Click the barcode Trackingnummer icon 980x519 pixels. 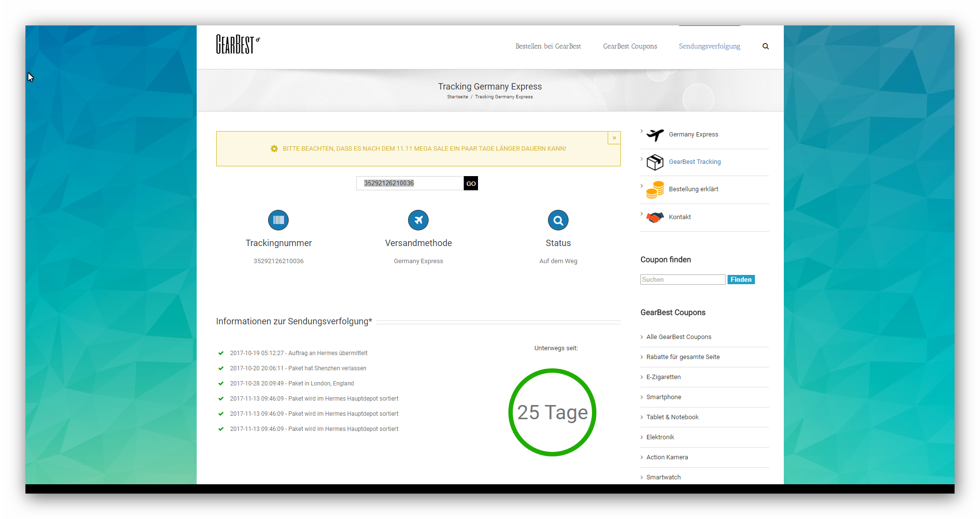(x=278, y=220)
